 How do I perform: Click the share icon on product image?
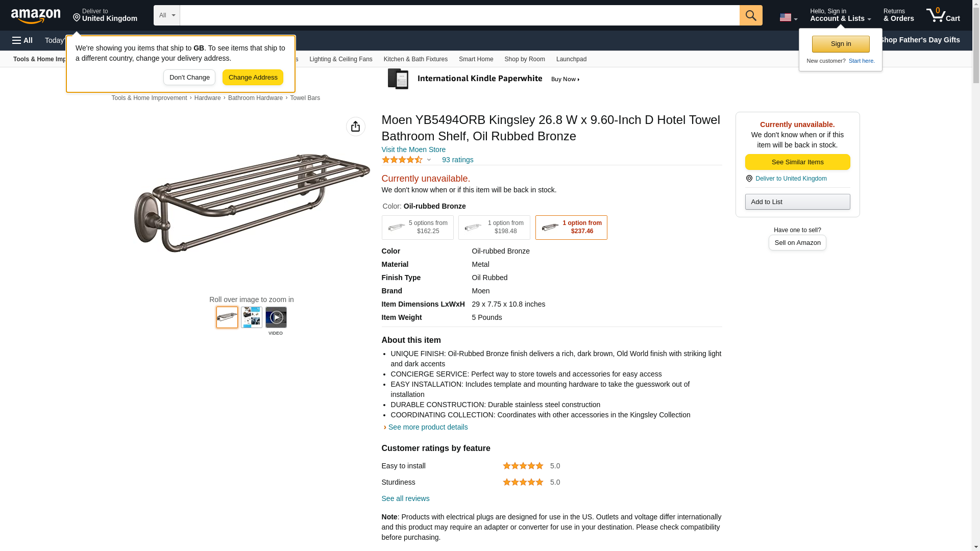(x=355, y=127)
